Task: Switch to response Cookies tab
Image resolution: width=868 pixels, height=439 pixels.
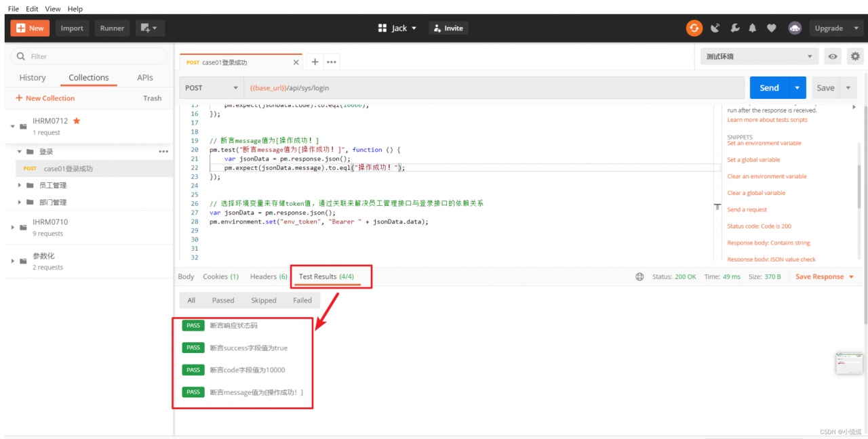Action: point(221,276)
